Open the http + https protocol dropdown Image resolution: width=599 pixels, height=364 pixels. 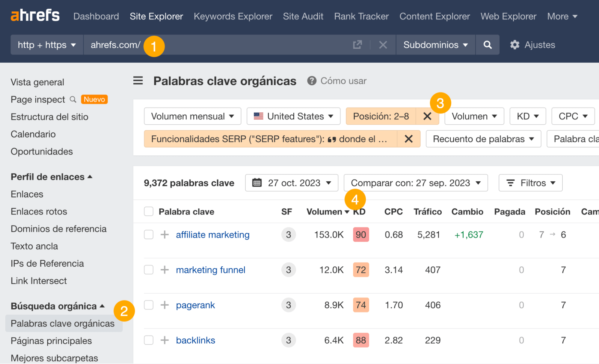click(x=46, y=45)
